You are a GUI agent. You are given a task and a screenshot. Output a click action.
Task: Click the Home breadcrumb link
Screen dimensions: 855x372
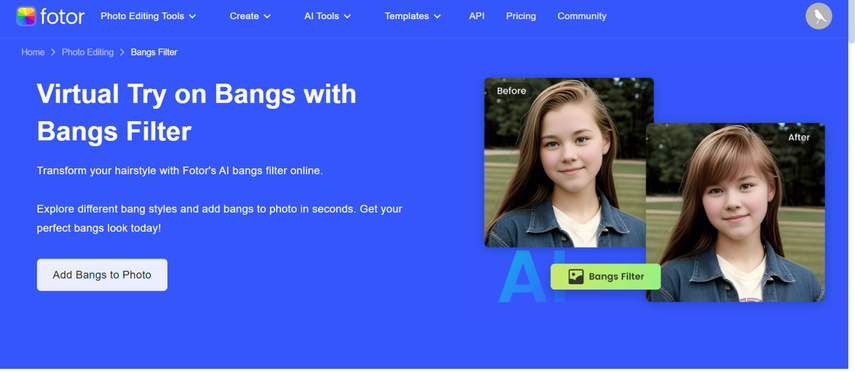33,52
